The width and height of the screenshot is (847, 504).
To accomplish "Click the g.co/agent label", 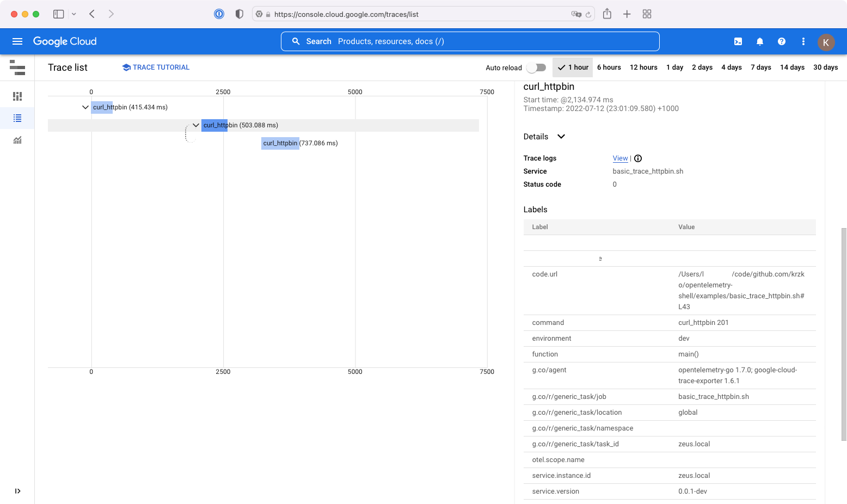I will click(549, 370).
